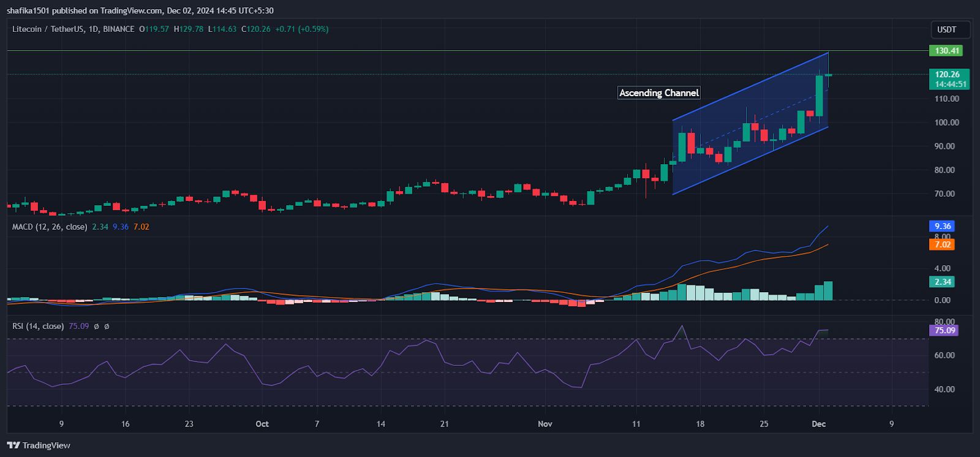The width and height of the screenshot is (980, 457).
Task: Click date 14 on the time axis
Action: click(x=381, y=424)
